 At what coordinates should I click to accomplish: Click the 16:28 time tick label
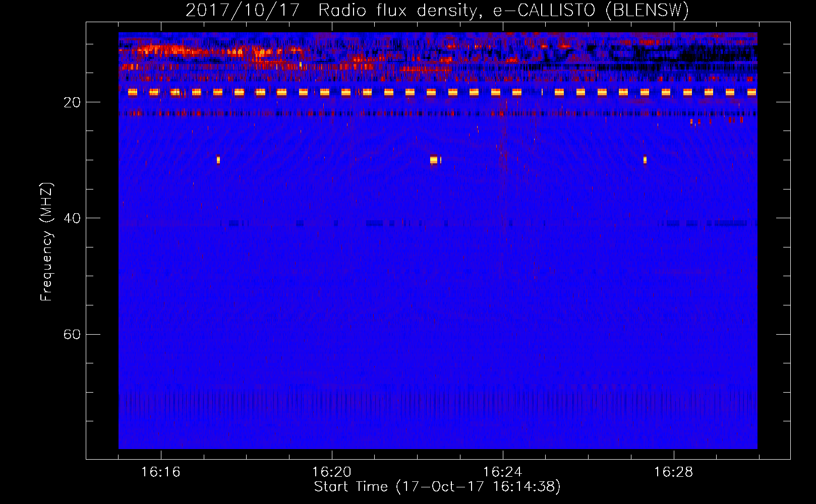click(674, 472)
